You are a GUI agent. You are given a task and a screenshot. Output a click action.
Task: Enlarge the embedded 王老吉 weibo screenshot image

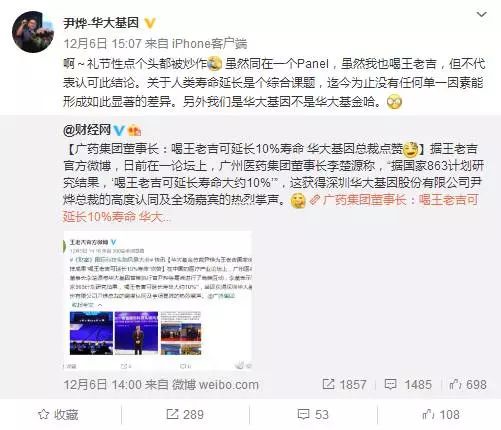pos(158,301)
